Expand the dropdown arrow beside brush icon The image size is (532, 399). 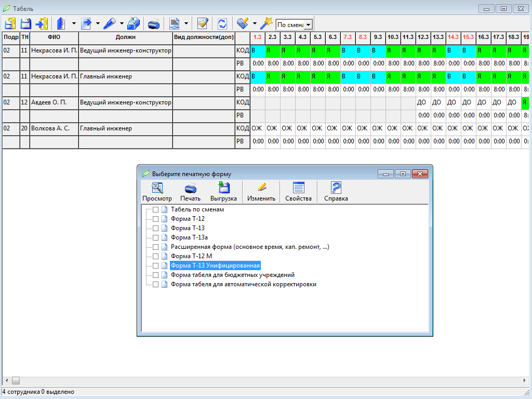pos(255,23)
